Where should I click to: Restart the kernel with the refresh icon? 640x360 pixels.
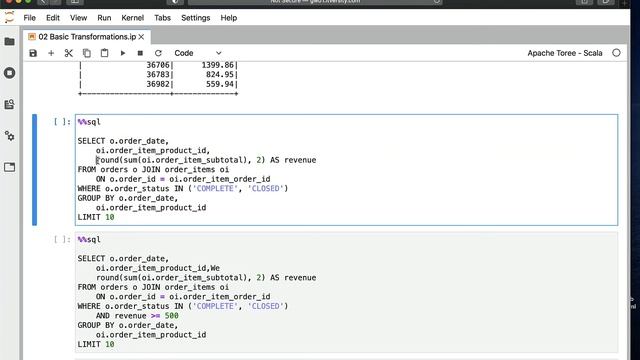(158, 53)
